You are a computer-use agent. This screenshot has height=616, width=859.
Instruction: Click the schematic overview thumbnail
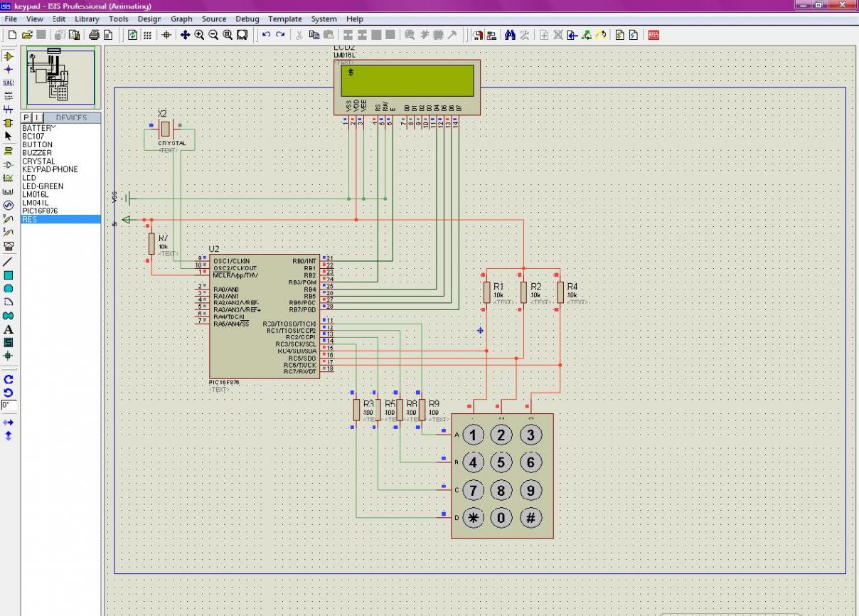(x=60, y=76)
